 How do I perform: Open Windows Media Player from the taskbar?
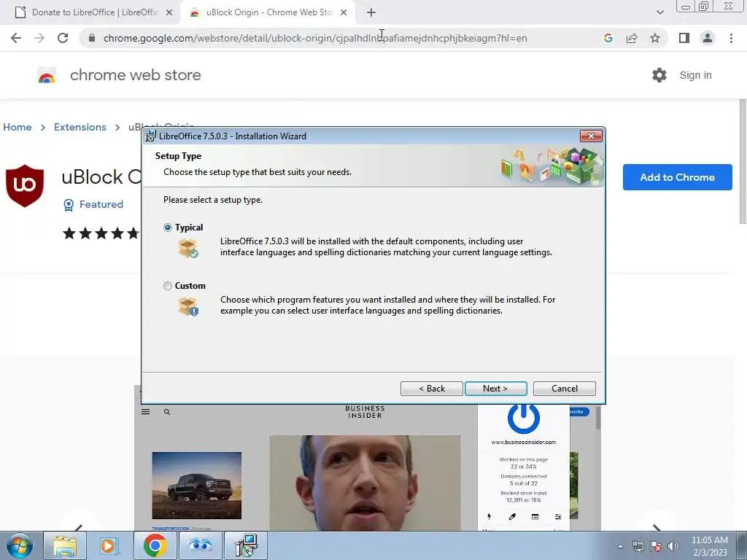[x=109, y=545]
